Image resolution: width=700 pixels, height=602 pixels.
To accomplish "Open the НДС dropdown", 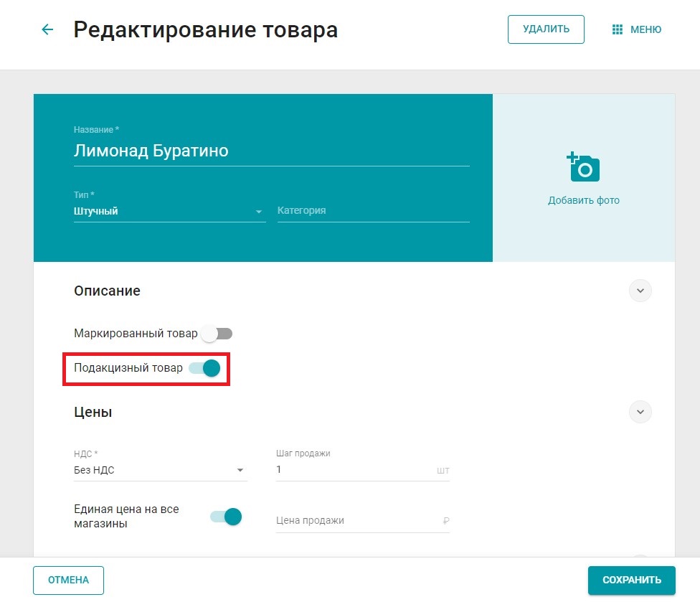I will (x=159, y=471).
